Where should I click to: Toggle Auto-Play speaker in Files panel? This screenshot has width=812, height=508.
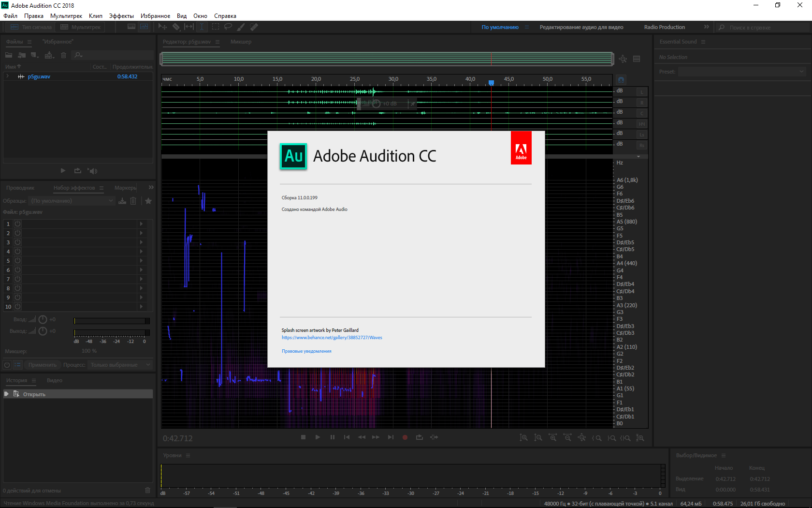[92, 171]
